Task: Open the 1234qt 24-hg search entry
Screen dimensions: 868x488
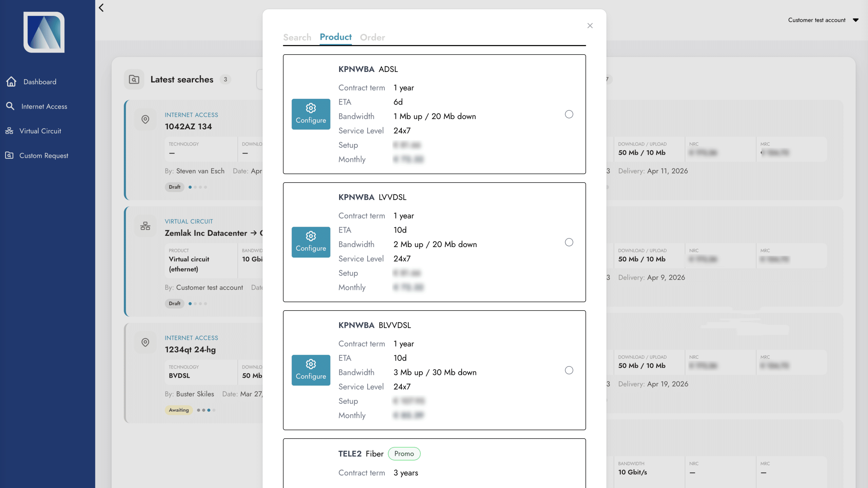Action: (x=190, y=350)
